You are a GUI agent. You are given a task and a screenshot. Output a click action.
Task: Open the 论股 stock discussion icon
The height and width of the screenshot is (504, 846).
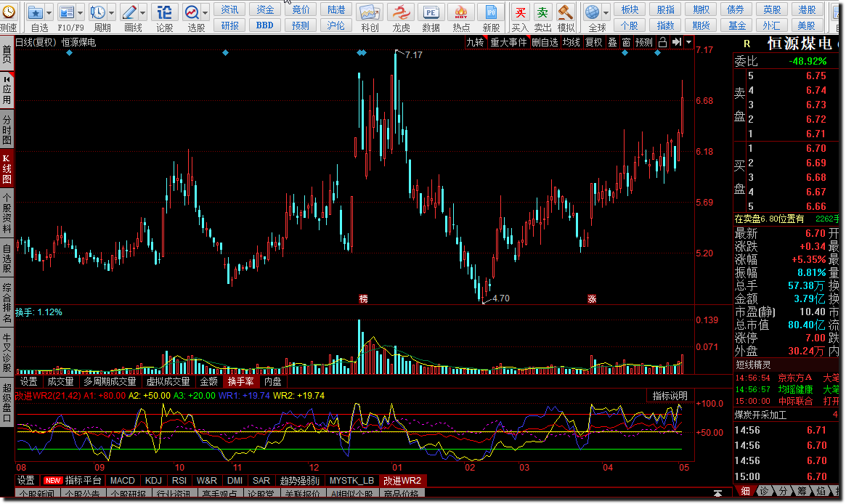pyautogui.click(x=164, y=12)
